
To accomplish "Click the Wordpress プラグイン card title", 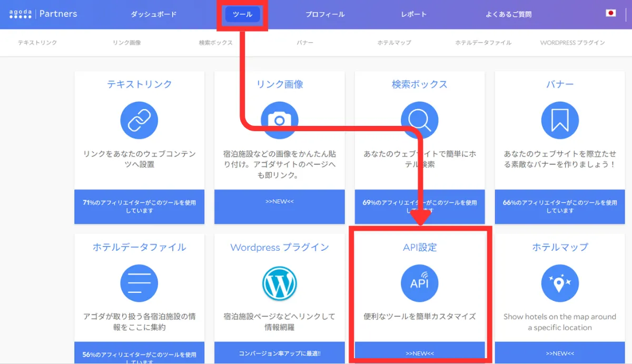I will coord(280,247).
